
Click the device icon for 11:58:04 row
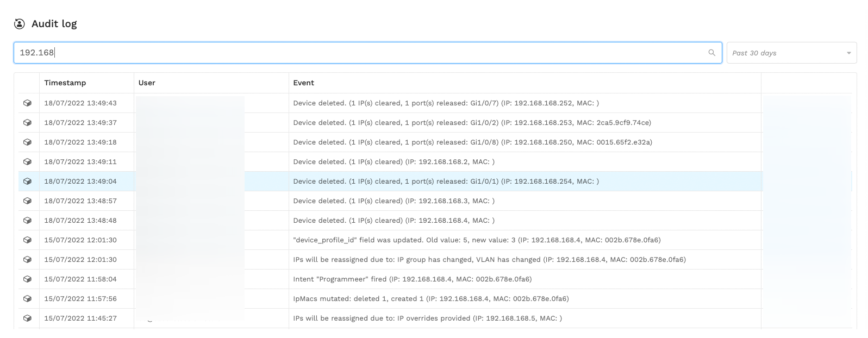pos(27,279)
